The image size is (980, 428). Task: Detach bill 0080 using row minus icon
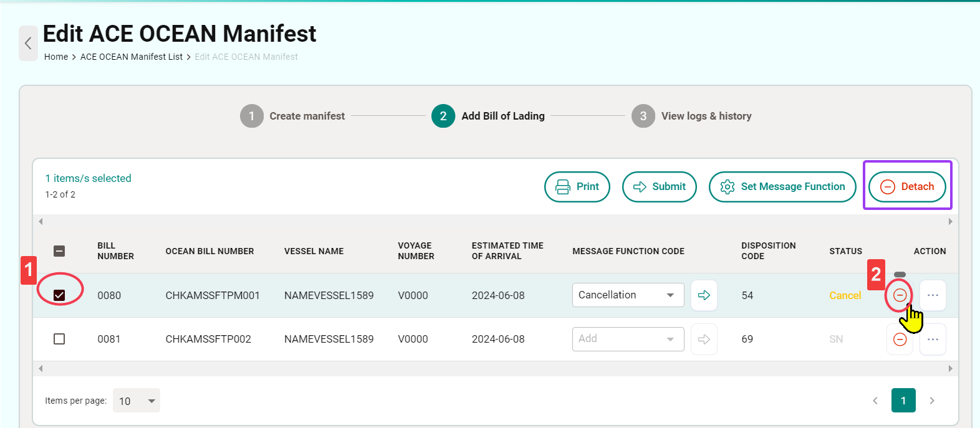pos(899,295)
